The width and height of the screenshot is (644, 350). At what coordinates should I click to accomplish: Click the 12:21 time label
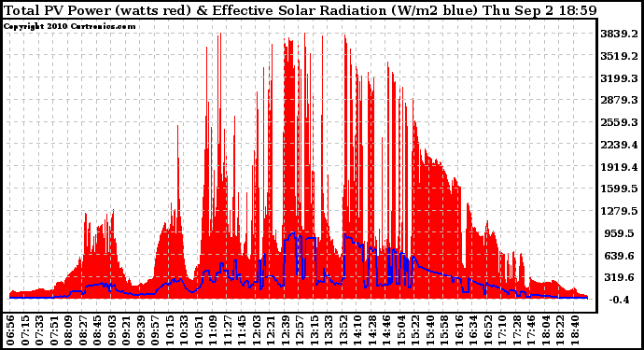point(271,330)
